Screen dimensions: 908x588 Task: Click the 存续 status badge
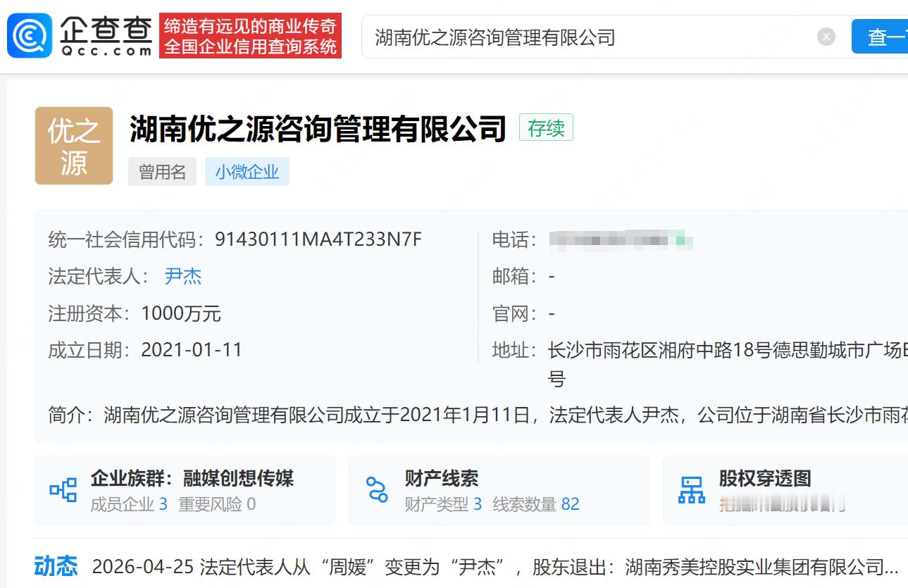[547, 128]
